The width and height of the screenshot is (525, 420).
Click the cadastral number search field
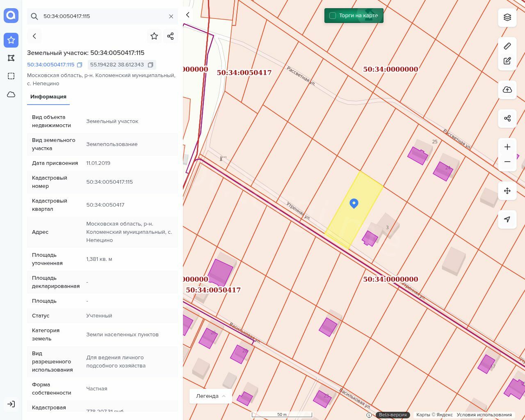[103, 16]
